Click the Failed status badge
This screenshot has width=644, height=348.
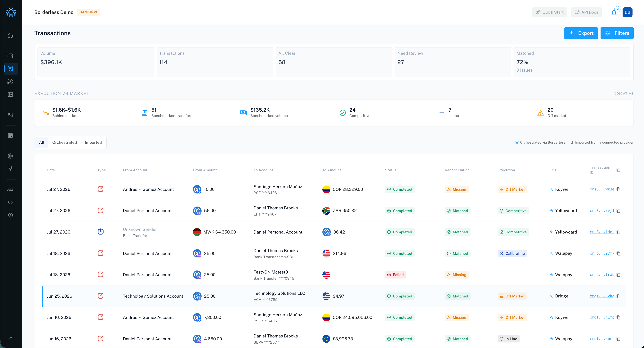[396, 275]
